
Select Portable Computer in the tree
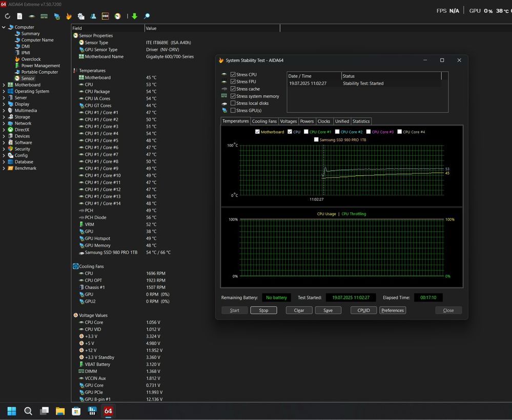(39, 72)
